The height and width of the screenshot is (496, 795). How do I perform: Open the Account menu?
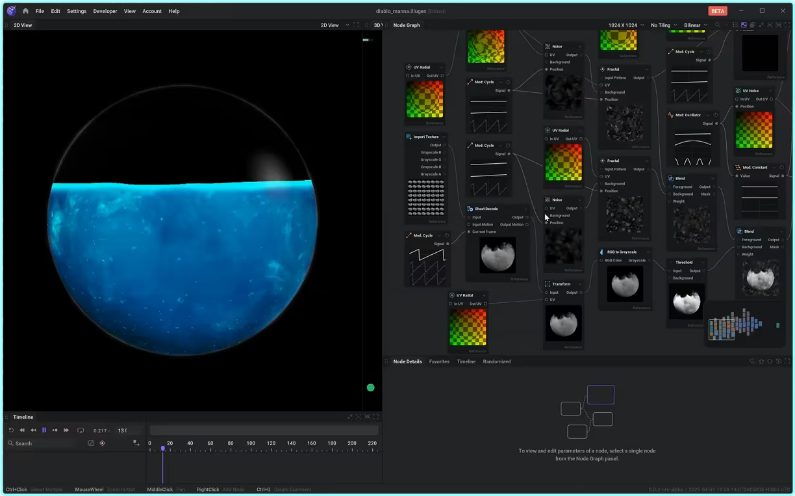152,11
